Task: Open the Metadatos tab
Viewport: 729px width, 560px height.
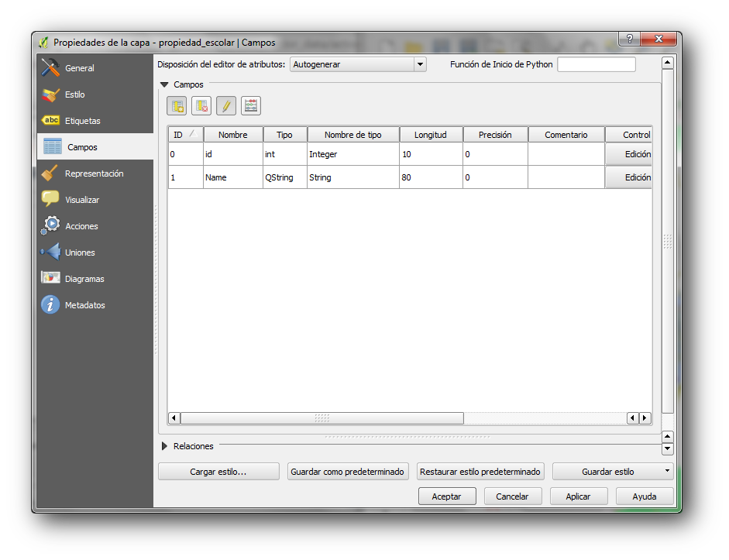Action: click(x=95, y=305)
